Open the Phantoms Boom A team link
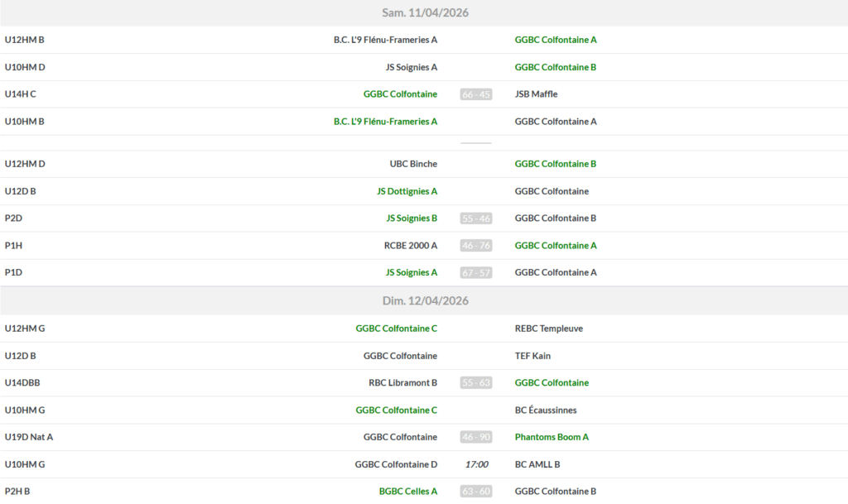This screenshot has width=848, height=504. 552,437
